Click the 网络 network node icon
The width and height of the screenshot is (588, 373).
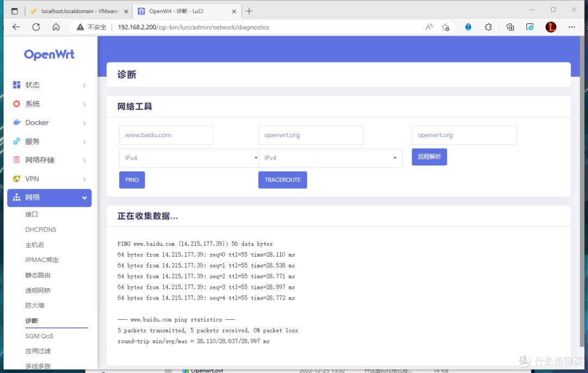(17, 198)
